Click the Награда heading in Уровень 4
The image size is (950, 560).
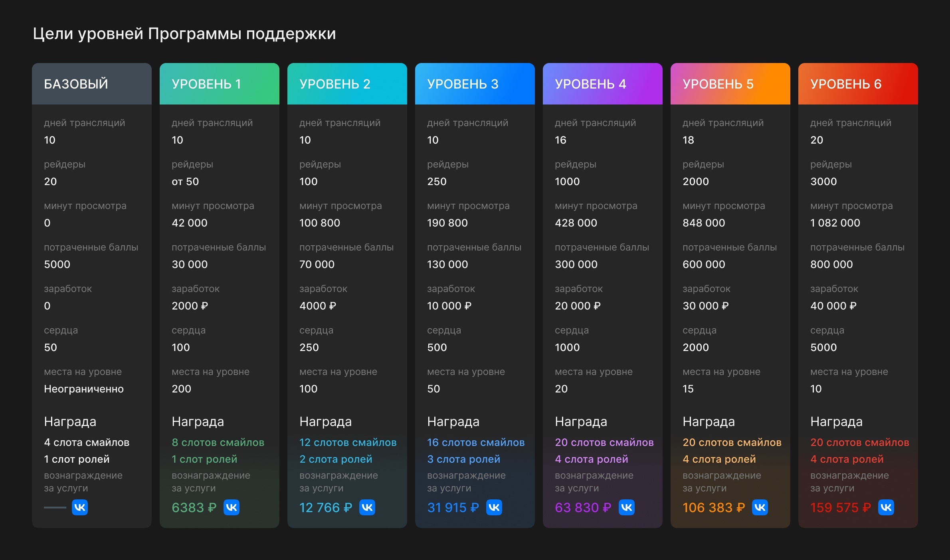point(581,422)
